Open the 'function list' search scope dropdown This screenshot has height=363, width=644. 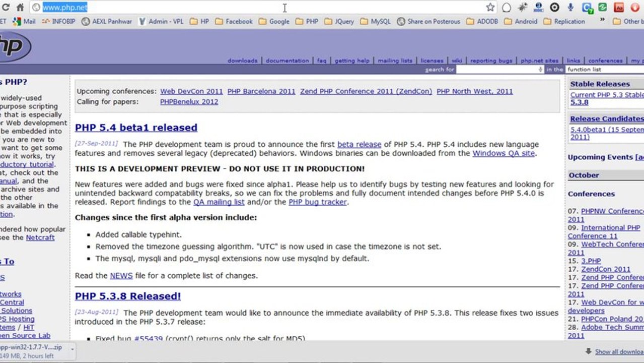(604, 70)
